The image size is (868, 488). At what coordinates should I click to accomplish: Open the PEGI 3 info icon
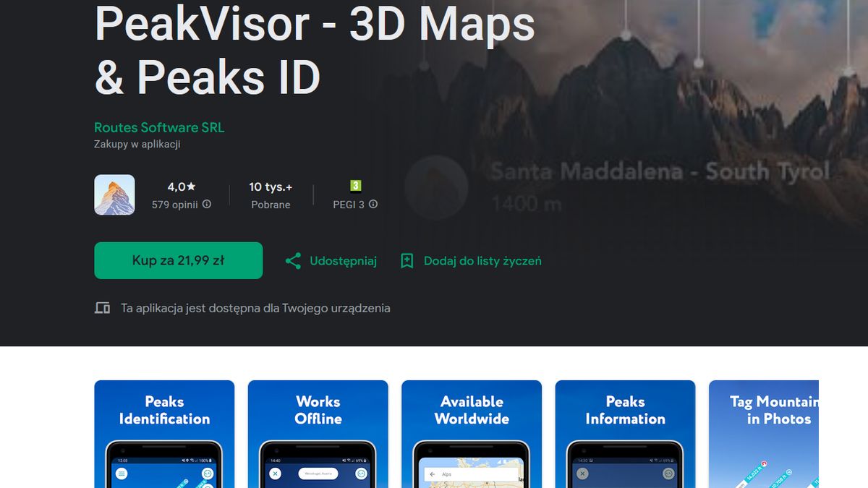coord(373,205)
